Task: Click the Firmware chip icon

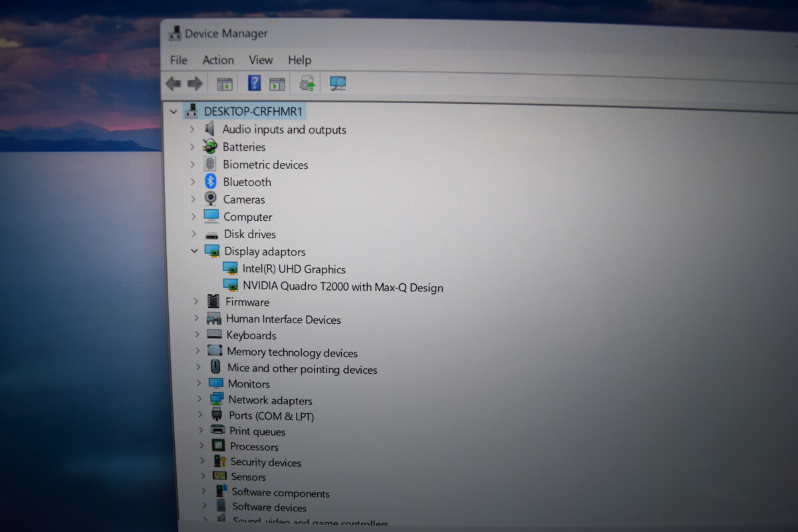Action: pos(213,301)
